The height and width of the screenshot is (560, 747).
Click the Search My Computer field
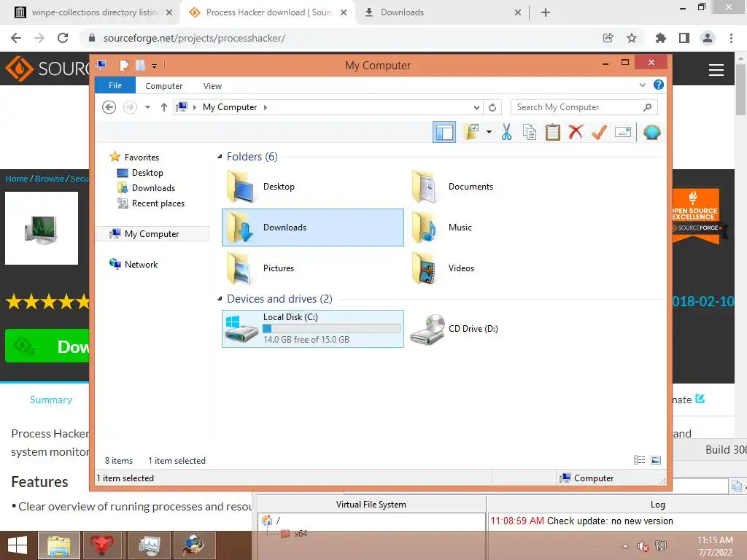584,107
